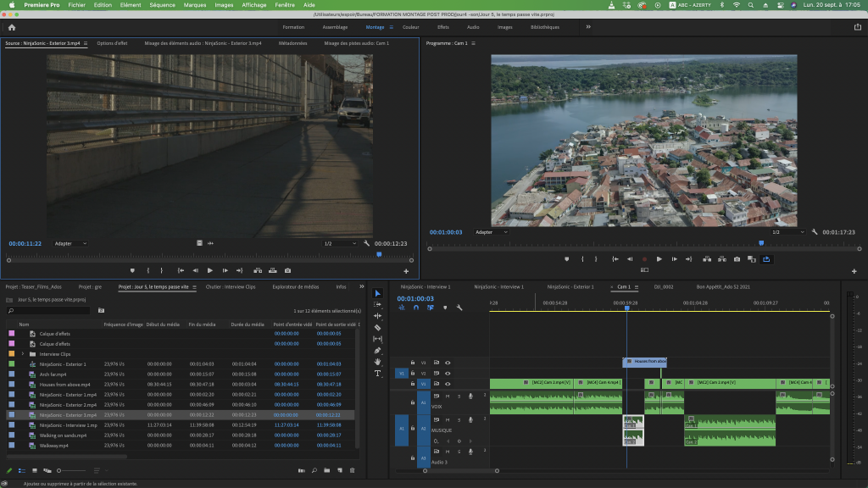This screenshot has width=868, height=488.
Task: Solo the MUSIQUE audio track
Action: 459,420
